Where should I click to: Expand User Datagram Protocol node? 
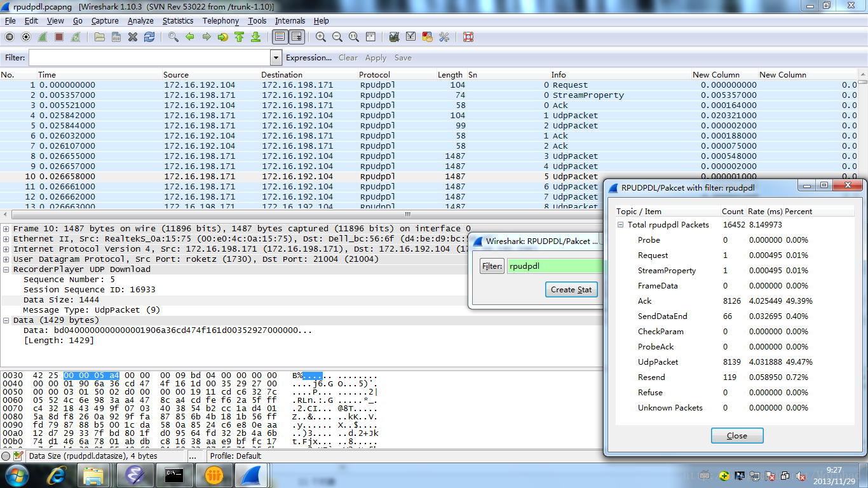click(x=6, y=259)
